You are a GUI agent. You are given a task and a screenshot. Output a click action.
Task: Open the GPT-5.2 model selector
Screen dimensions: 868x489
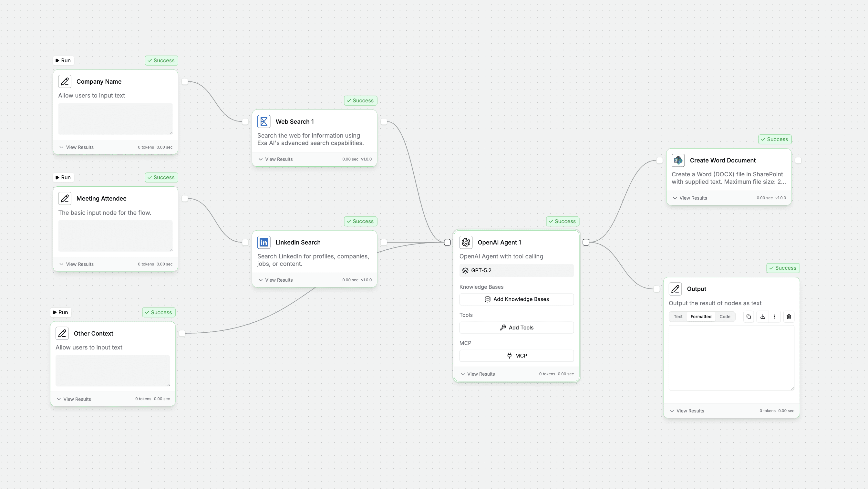point(516,270)
